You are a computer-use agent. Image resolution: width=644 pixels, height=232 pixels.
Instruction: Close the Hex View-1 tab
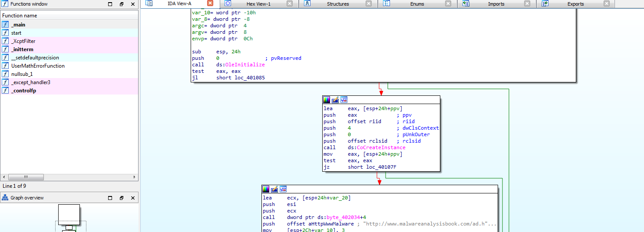coord(290,3)
